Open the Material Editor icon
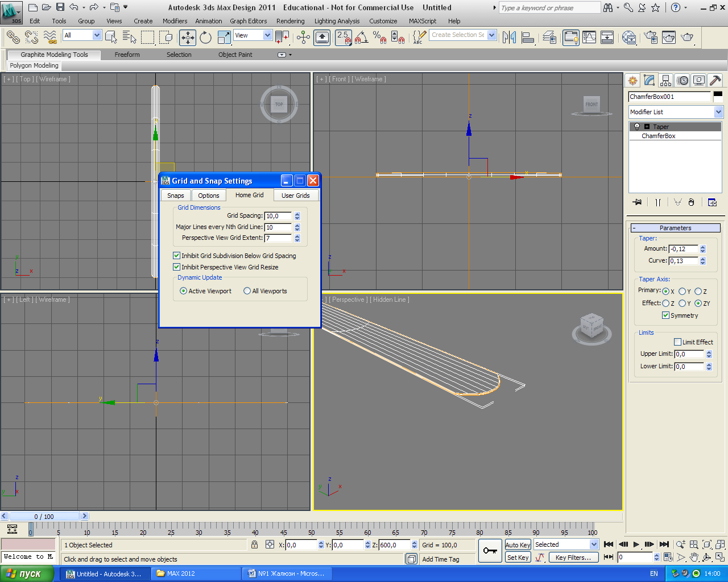This screenshot has width=728, height=582. click(x=630, y=38)
